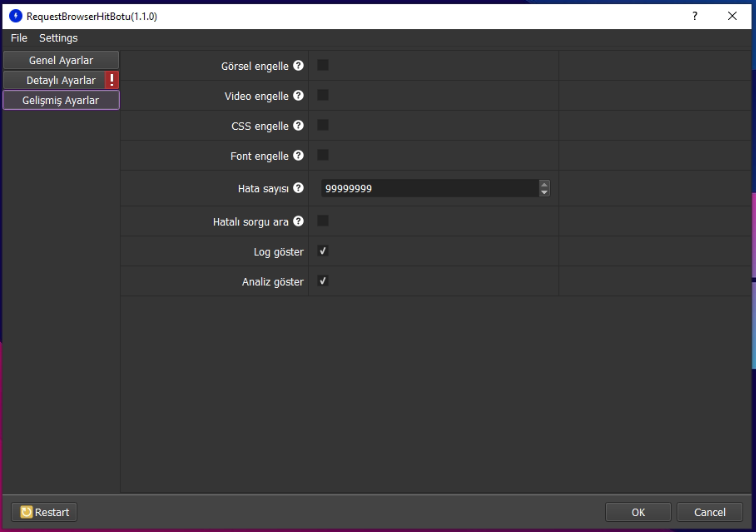Open the File menu
The image size is (756, 532).
19,38
